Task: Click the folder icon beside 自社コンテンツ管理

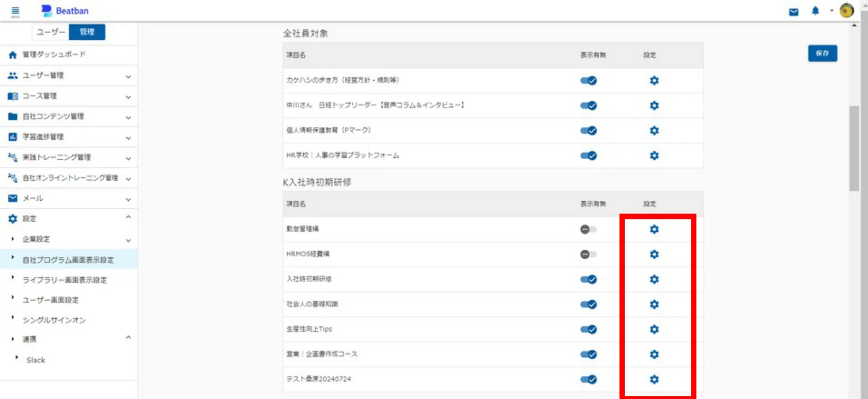Action: 13,116
